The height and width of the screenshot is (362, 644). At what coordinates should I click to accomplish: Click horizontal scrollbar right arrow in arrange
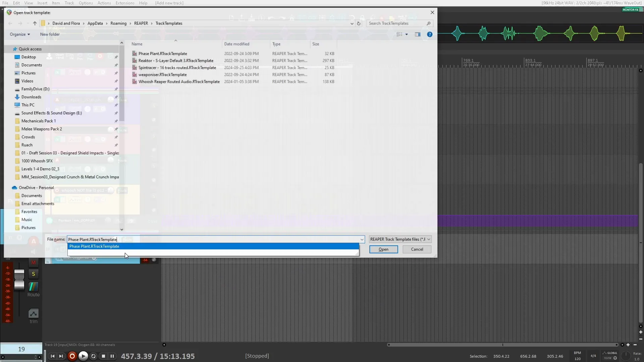(622, 345)
